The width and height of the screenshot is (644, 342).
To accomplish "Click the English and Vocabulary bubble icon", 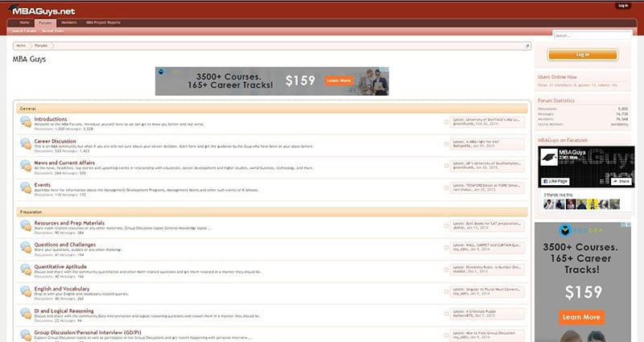I will [x=26, y=291].
